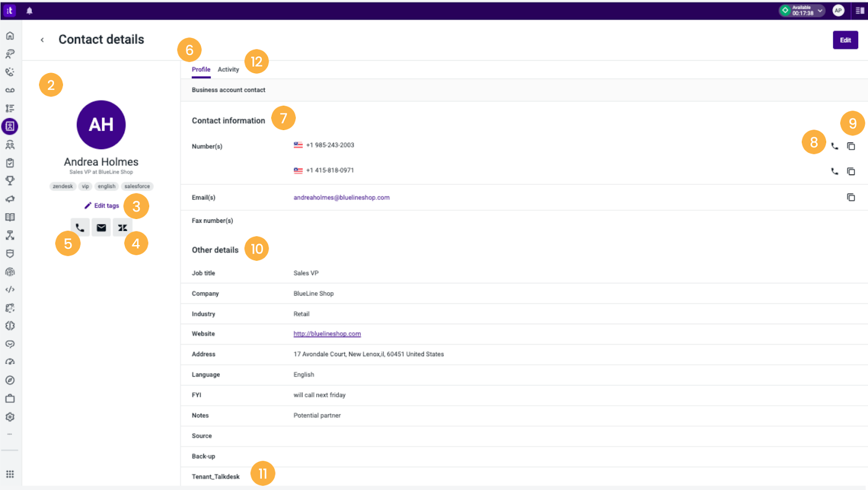Open the megaphone campaigns icon in sidebar
The width and height of the screenshot is (868, 490).
coord(10,199)
